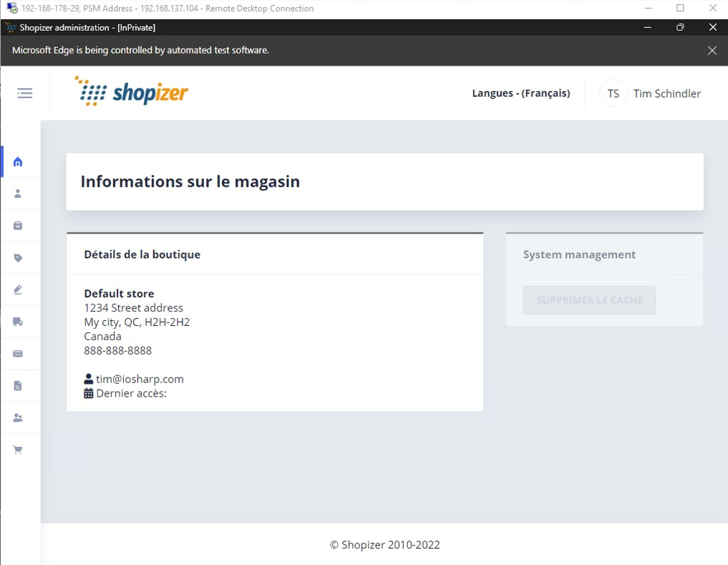Open the pencil content editing icon

(19, 289)
